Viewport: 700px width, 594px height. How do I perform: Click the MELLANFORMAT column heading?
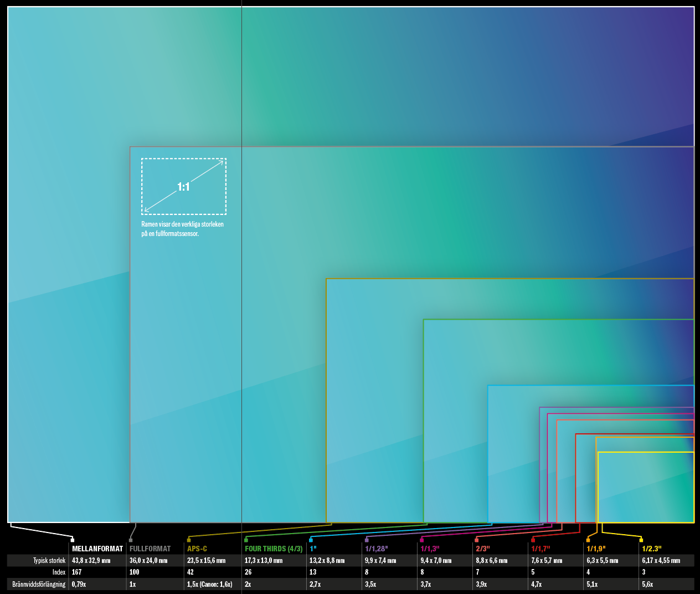pos(97,549)
